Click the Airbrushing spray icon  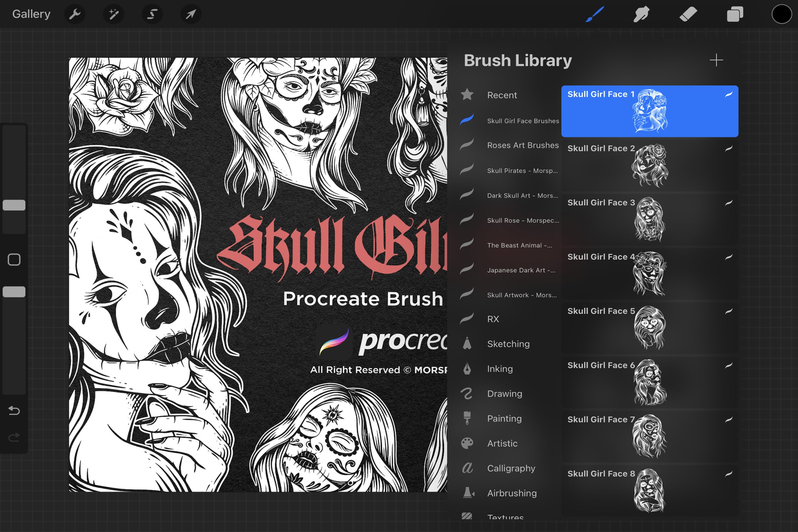click(469, 493)
